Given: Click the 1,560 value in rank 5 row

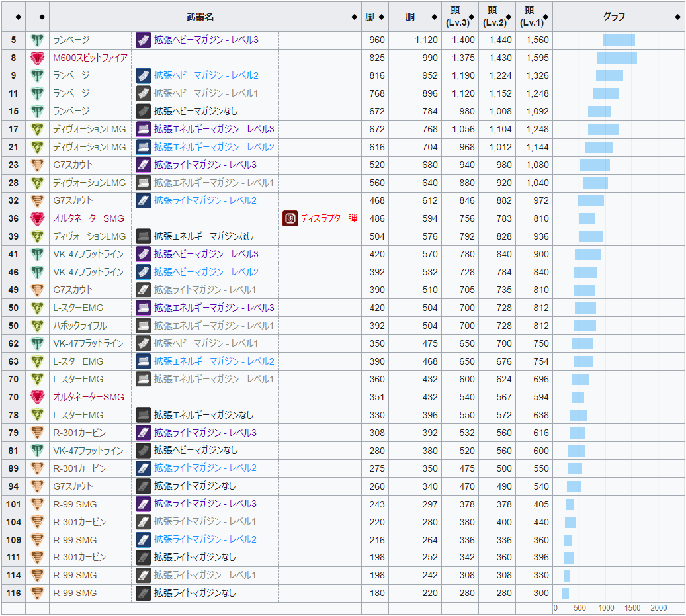Looking at the screenshot, I should point(537,40).
